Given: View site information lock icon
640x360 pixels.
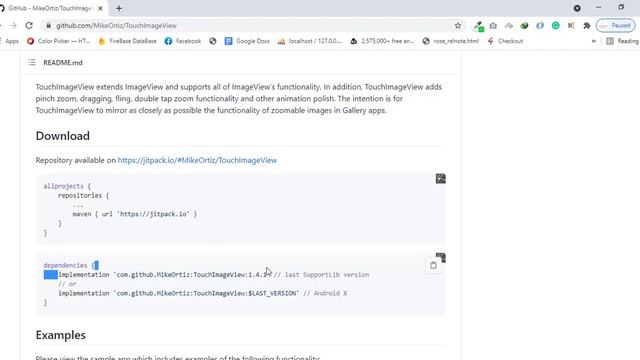Looking at the screenshot, I should tap(49, 25).
